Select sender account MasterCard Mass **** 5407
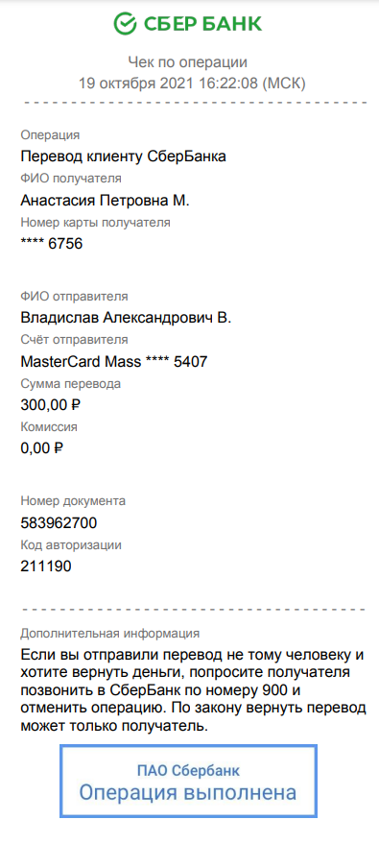 click(114, 362)
